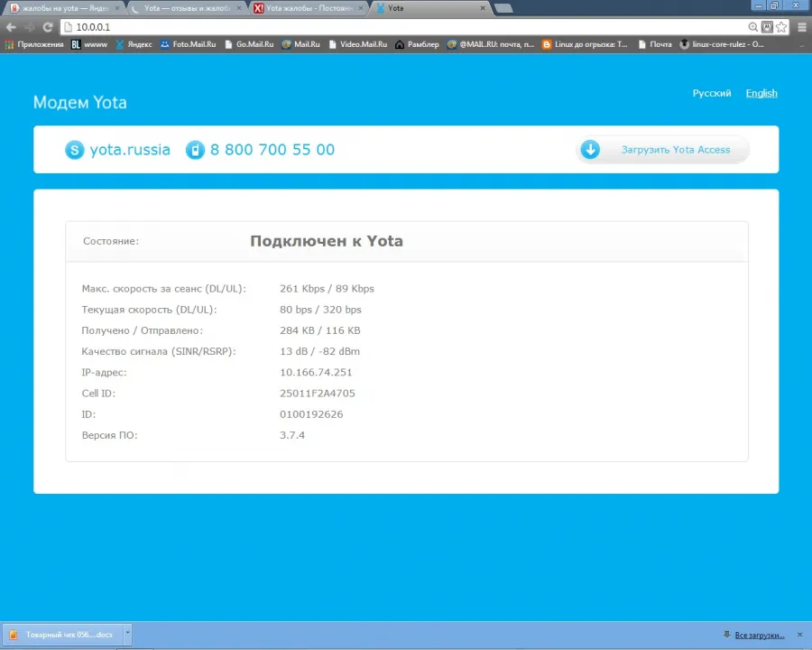Click the blue download arrow icon
Viewport: 812px width, 650px height.
click(x=590, y=150)
